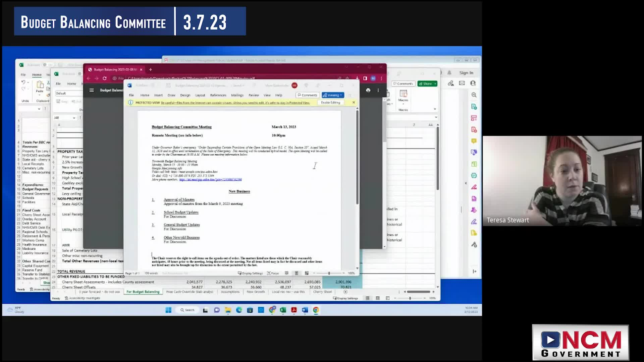Switch to Web Layout view in Word
This screenshot has width=644, height=362.
(x=307, y=273)
